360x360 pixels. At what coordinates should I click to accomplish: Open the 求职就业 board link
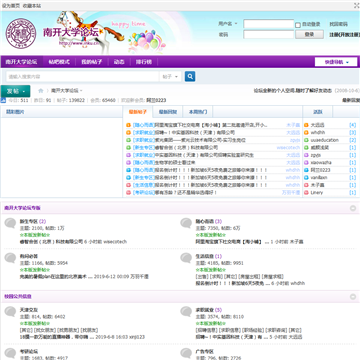204,310
